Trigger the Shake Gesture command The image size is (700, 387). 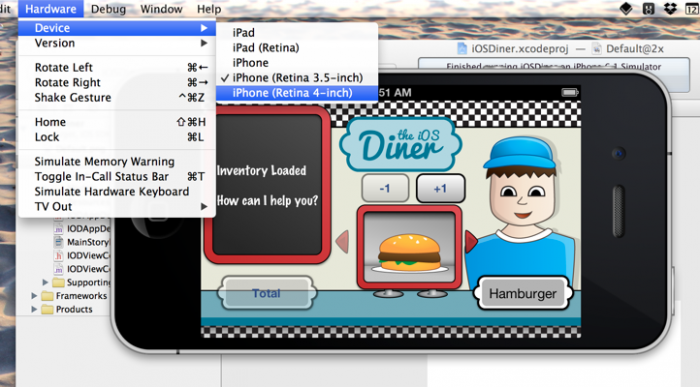[x=117, y=98]
